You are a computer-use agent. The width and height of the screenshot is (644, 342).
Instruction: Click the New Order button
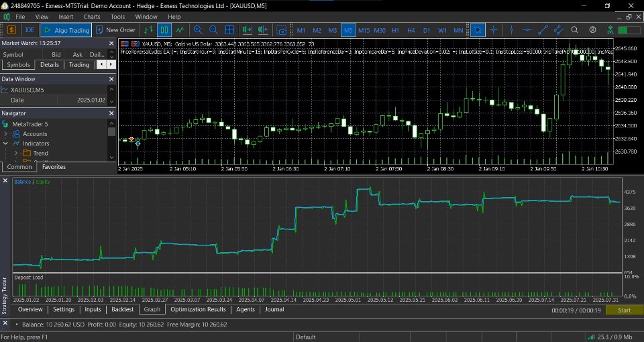pyautogui.click(x=115, y=30)
